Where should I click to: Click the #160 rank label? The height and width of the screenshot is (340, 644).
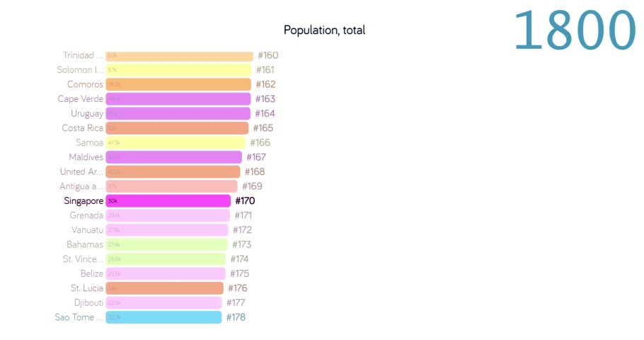pyautogui.click(x=268, y=55)
